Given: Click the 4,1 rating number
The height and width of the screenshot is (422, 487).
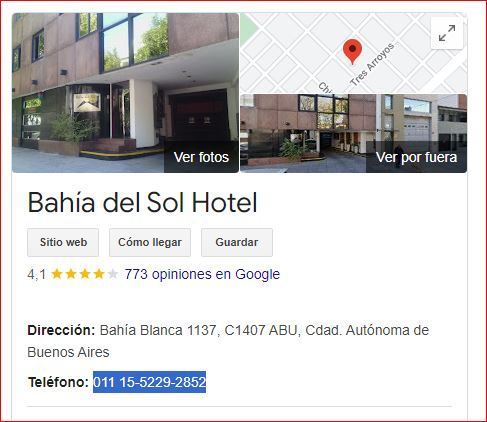Looking at the screenshot, I should pyautogui.click(x=37, y=274).
